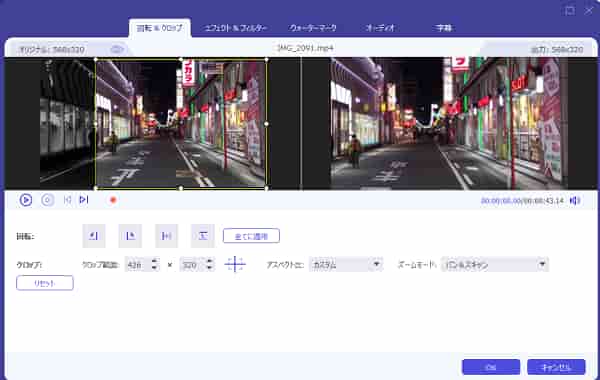
Task: Increase crop height with up arrow
Action: pyautogui.click(x=209, y=261)
